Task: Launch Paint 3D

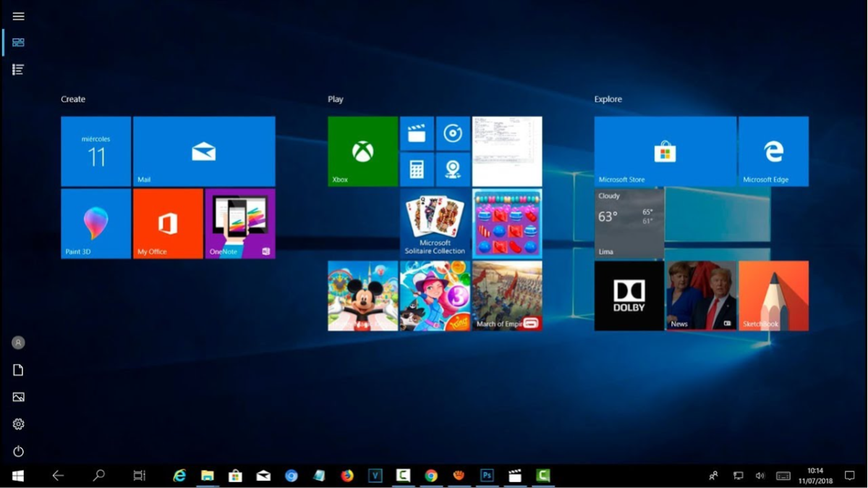Action: tap(95, 222)
